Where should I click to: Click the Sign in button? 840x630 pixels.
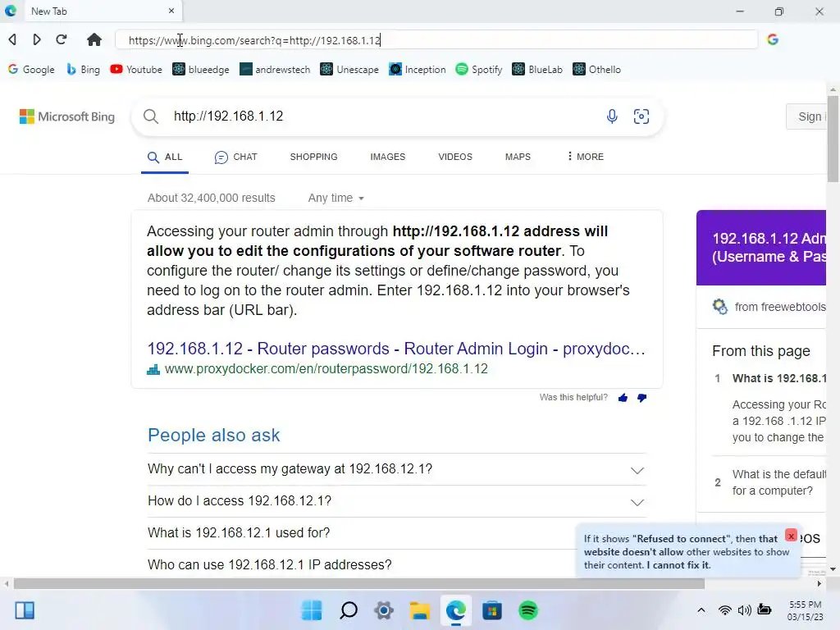806,116
